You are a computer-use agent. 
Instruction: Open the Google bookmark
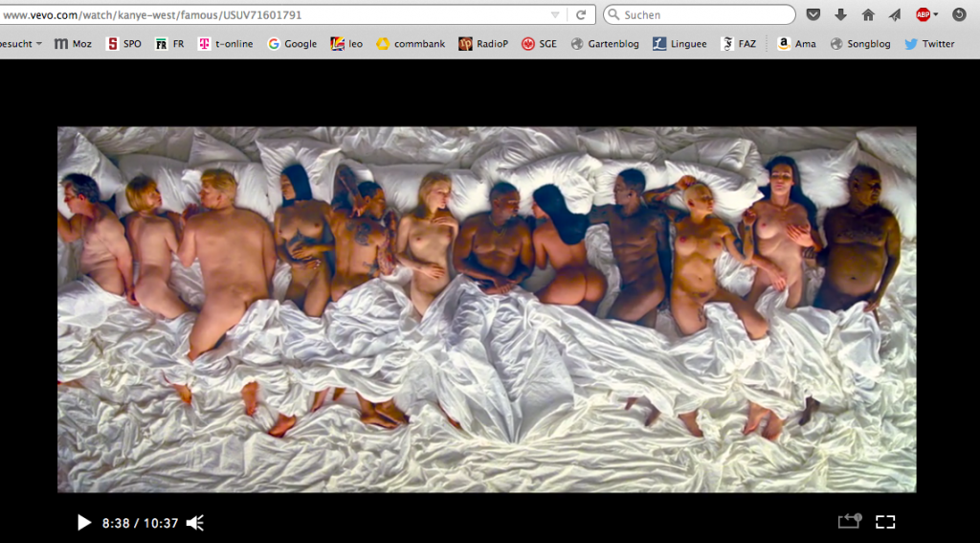292,44
